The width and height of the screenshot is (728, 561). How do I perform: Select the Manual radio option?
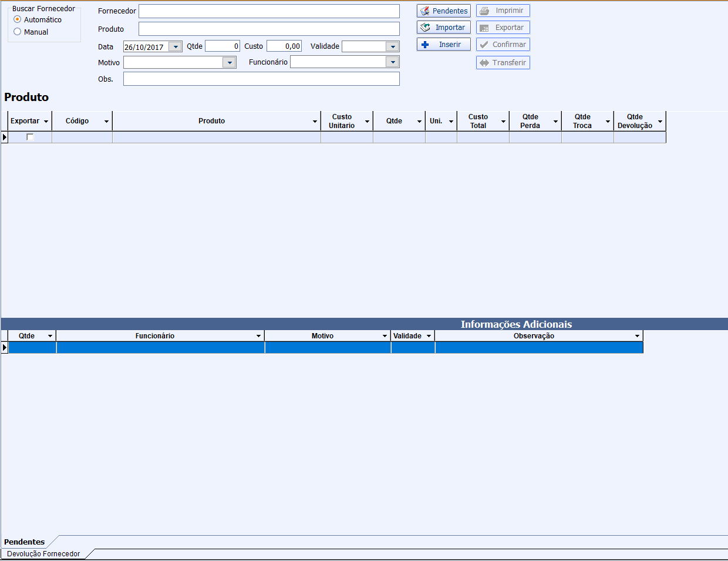click(18, 32)
